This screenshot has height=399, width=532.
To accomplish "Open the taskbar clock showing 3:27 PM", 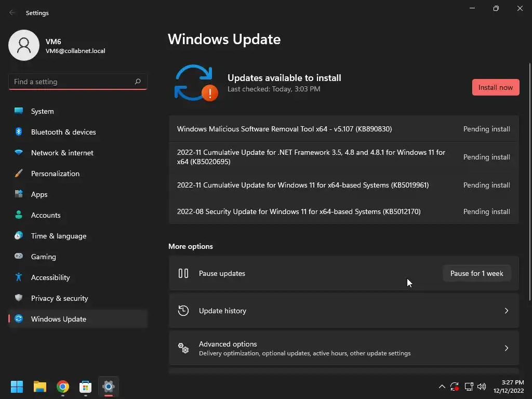I will point(509,387).
